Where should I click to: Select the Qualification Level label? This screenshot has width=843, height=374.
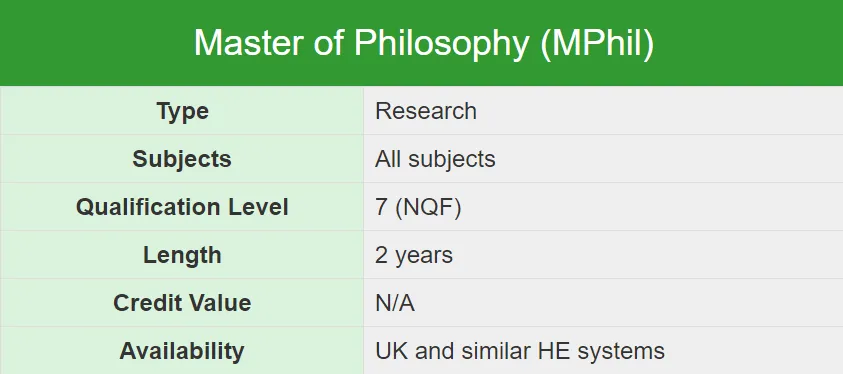pos(182,207)
